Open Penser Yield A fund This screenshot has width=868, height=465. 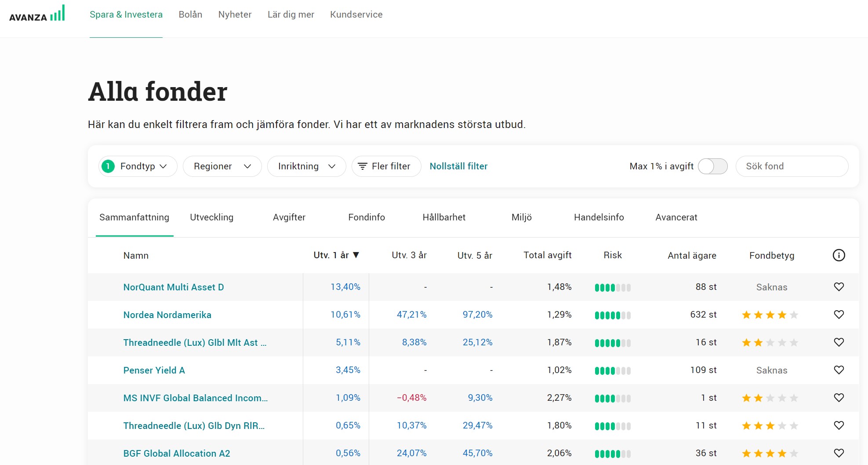(x=154, y=370)
